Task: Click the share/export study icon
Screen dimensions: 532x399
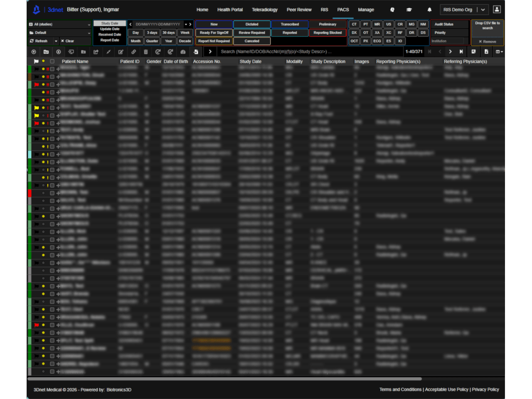Action: click(96, 52)
